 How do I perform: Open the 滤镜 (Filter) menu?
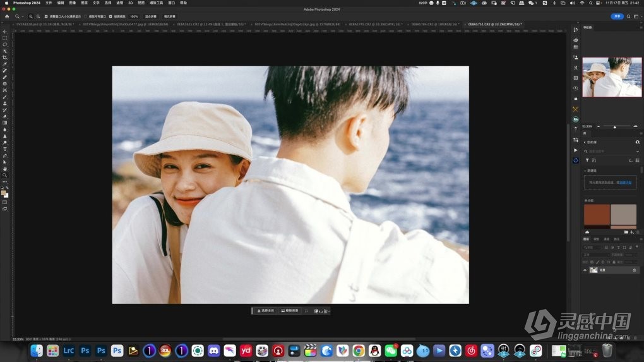click(119, 3)
